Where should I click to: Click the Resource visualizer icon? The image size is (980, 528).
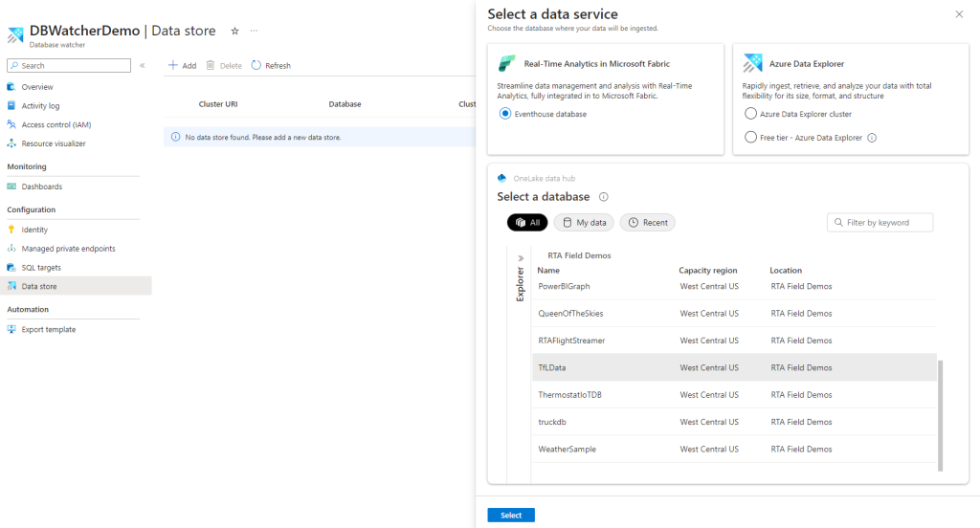[x=11, y=143]
